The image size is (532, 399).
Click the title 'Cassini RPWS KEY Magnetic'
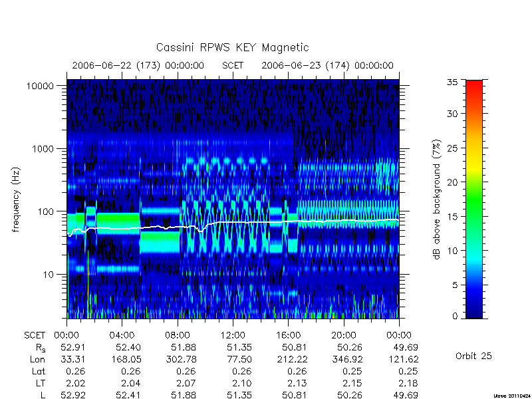232,47
